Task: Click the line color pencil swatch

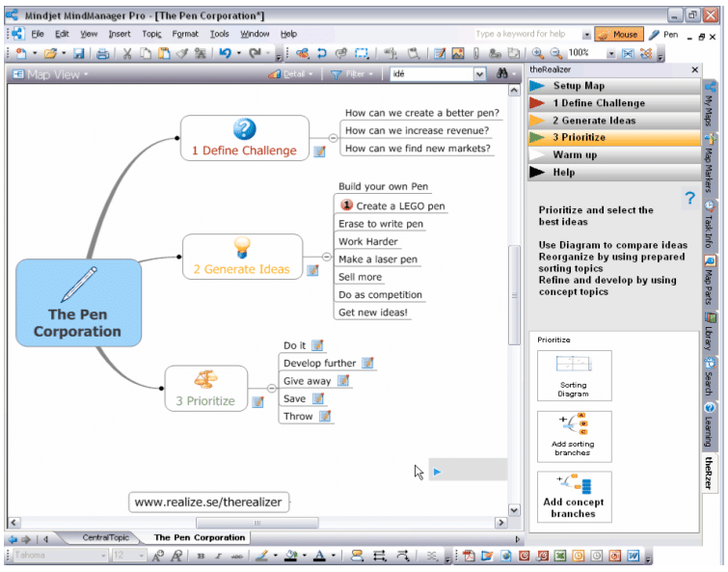Action: click(262, 556)
